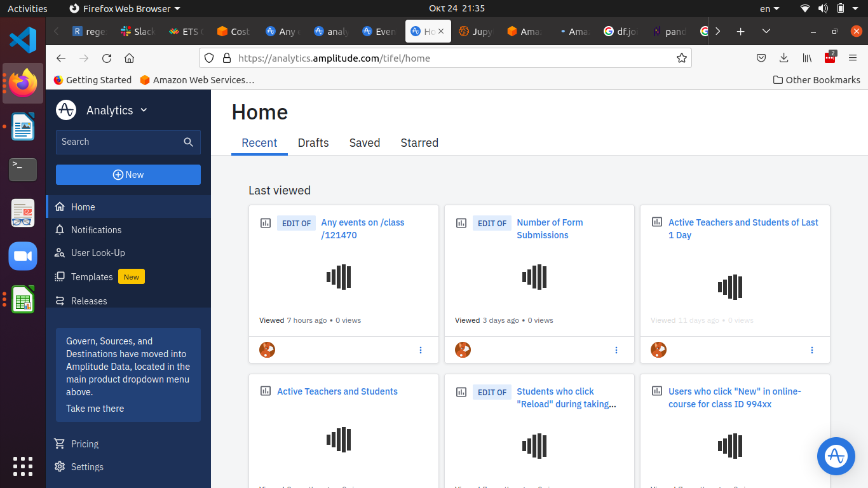Click the Notifications bell icon
The width and height of the screenshot is (868, 488).
(x=60, y=229)
